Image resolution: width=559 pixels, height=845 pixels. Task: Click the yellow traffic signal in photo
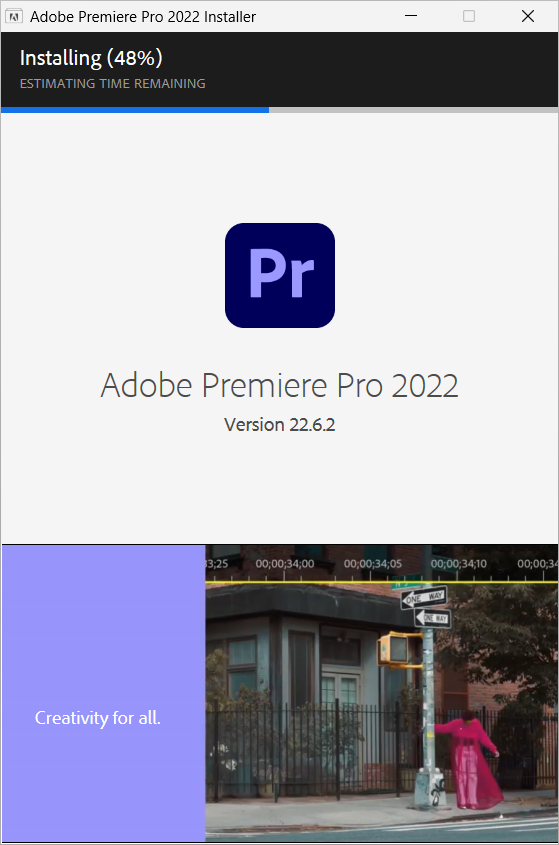(x=394, y=650)
